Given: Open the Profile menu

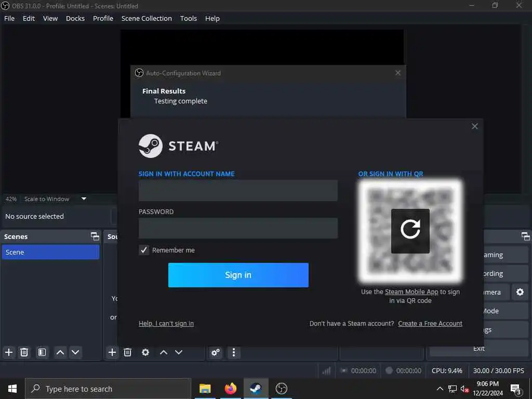Looking at the screenshot, I should pos(103,18).
